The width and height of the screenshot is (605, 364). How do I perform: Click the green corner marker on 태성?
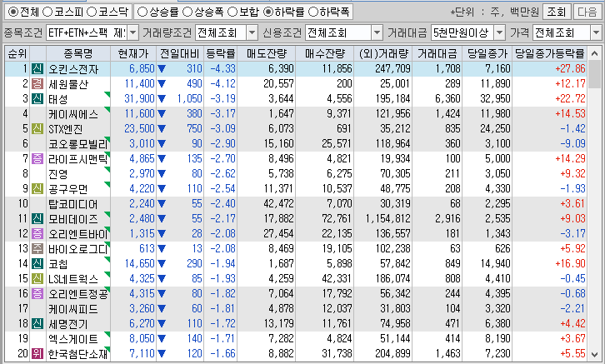coord(107,94)
